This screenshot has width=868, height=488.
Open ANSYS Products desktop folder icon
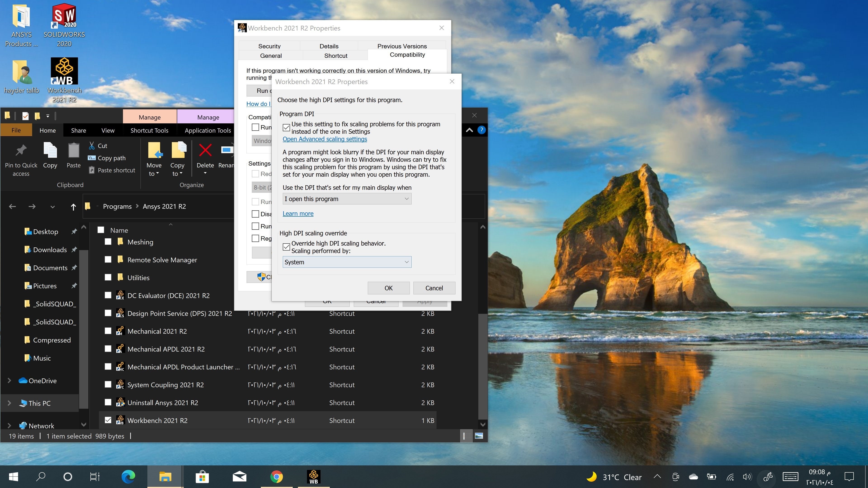pyautogui.click(x=21, y=25)
